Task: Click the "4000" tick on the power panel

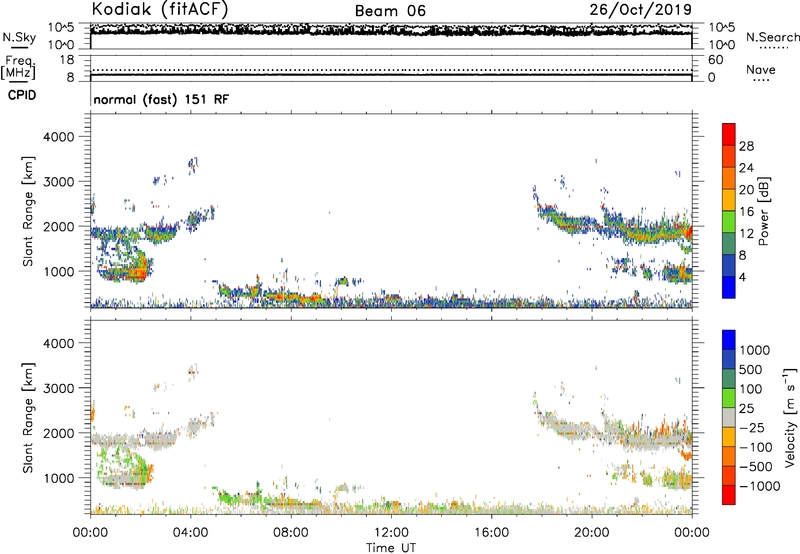Action: 59,137
